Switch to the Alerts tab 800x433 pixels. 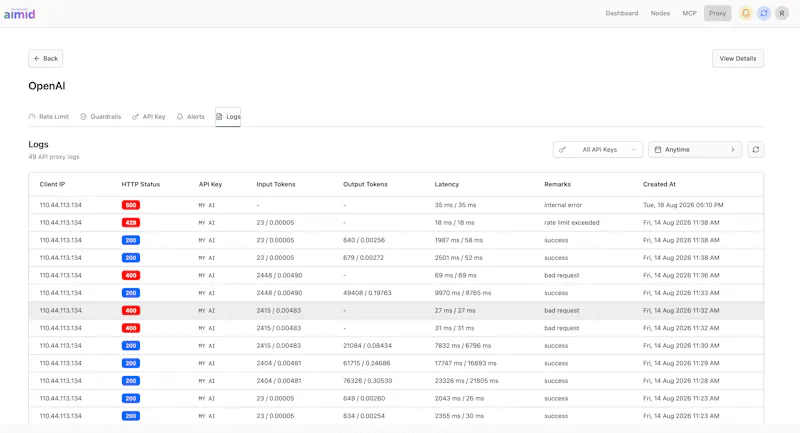(191, 117)
